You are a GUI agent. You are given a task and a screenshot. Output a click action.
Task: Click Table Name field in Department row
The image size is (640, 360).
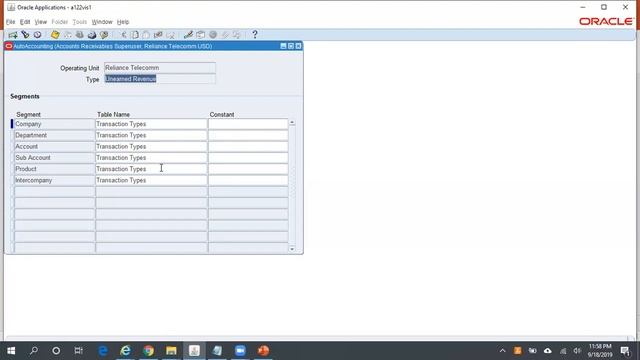point(151,135)
